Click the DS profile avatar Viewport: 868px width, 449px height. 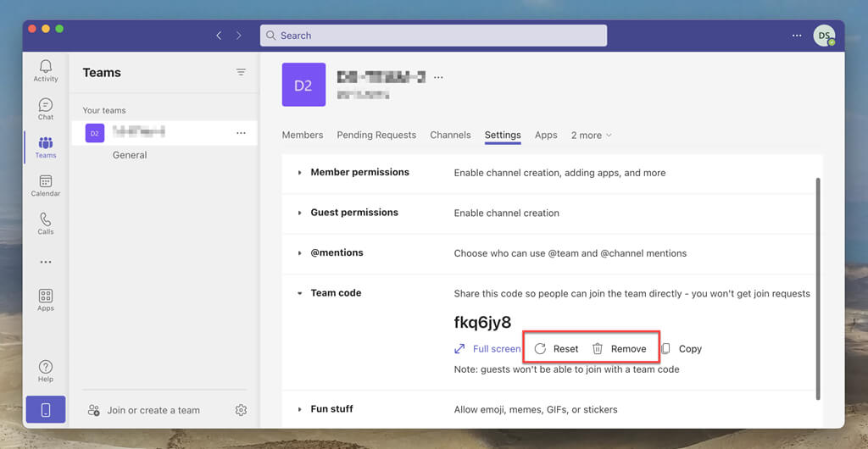coord(824,36)
